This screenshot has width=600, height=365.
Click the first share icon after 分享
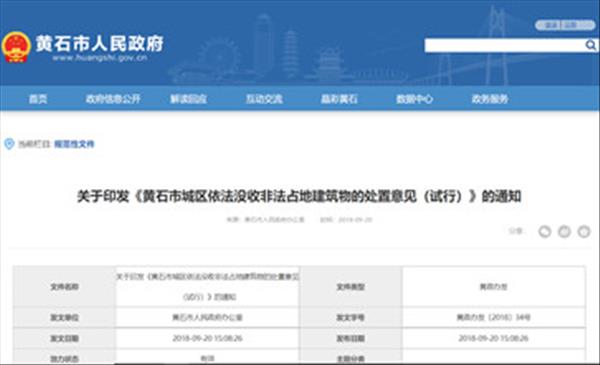(x=545, y=231)
